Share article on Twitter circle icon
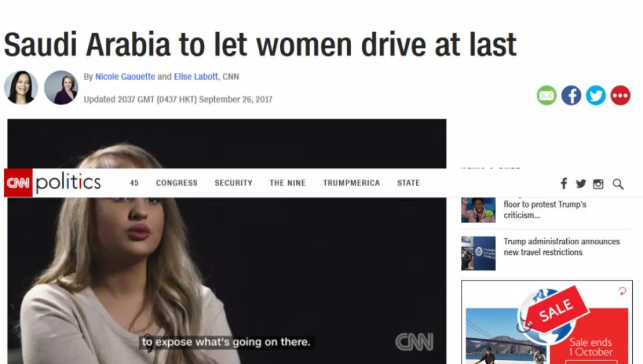This screenshot has height=364, width=643. point(596,96)
